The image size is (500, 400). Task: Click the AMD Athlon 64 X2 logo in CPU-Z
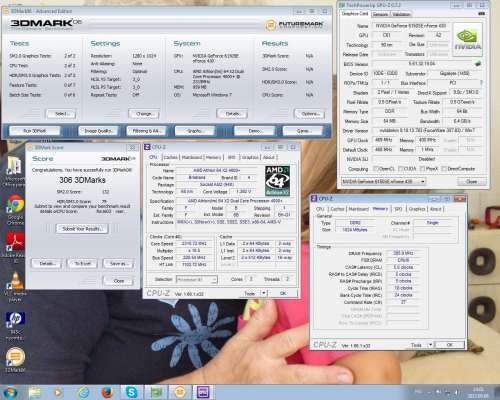(277, 181)
